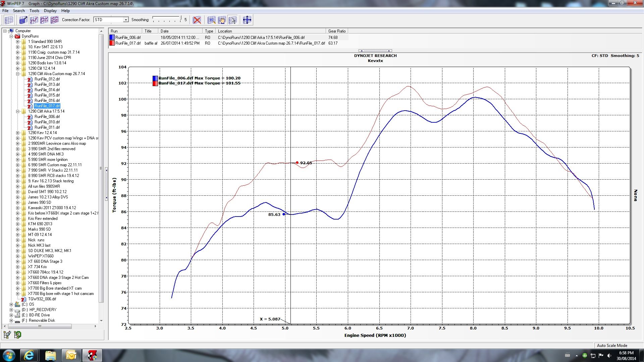Click TGW932_006.drf file icon

pyautogui.click(x=23, y=299)
